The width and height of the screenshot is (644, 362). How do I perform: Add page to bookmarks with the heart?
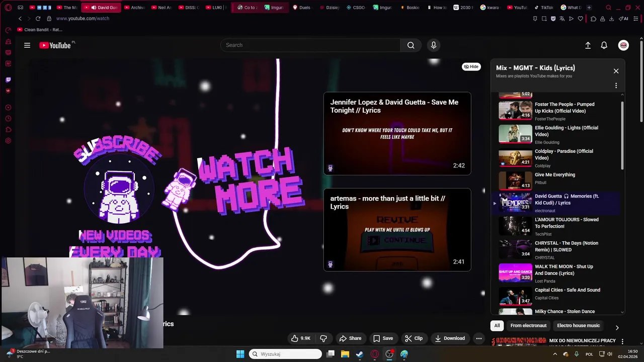580,19
